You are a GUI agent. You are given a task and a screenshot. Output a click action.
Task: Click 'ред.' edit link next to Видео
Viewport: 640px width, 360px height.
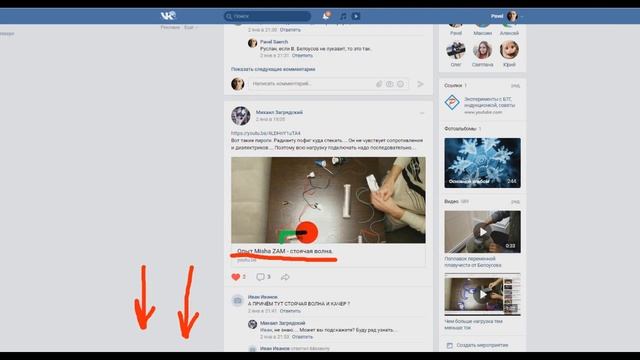coord(516,202)
